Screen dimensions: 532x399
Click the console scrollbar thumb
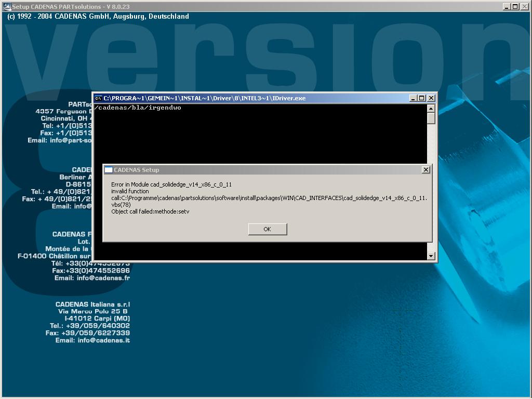point(431,118)
